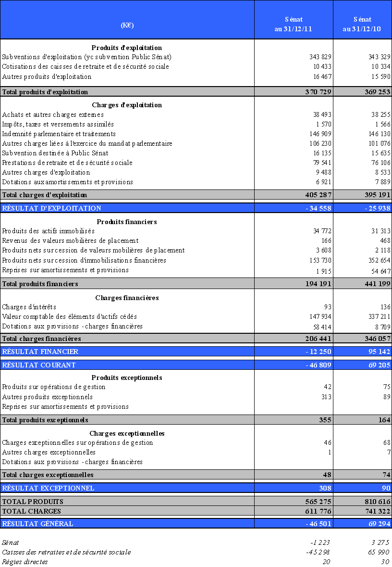Image resolution: width=392 pixels, height=567 pixels.
Task: Select the "Total produits d'exploitation" row label
Action: (45, 92)
